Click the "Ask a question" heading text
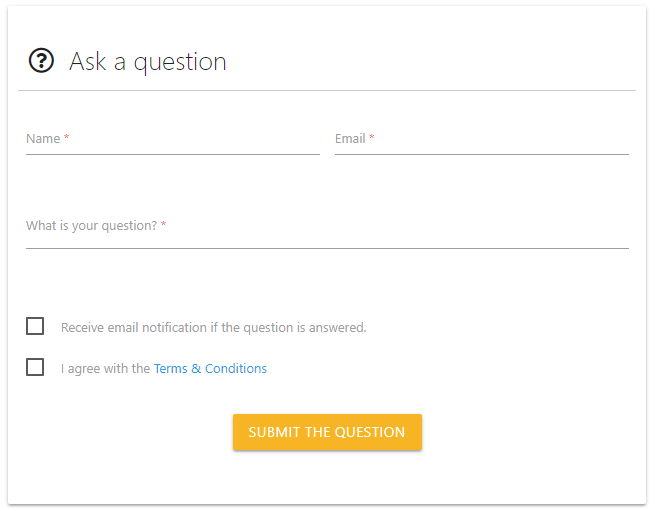The width and height of the screenshot is (655, 511). point(148,62)
